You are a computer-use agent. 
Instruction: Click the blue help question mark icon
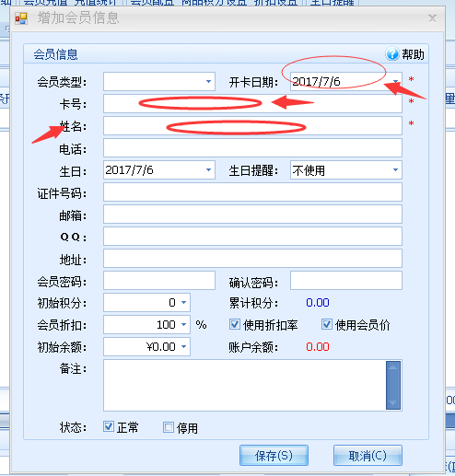[392, 54]
